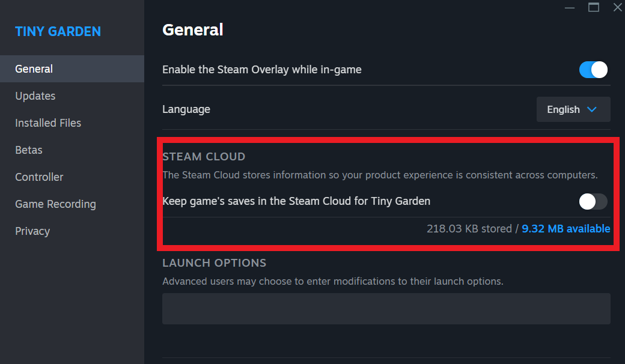
Task: Click the LAUNCH OPTIONS section heading
Action: pyautogui.click(x=214, y=263)
